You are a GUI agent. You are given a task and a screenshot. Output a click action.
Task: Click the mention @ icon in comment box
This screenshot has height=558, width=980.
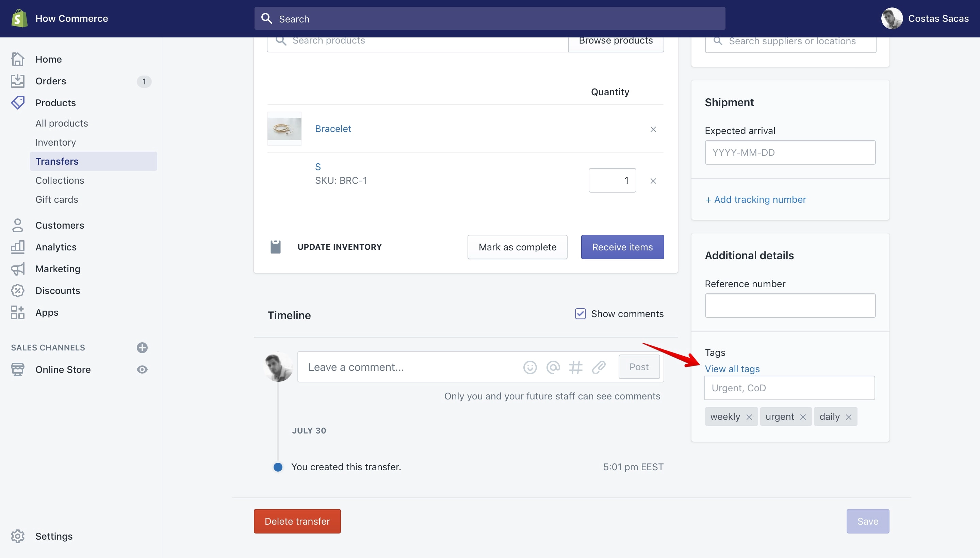553,367
